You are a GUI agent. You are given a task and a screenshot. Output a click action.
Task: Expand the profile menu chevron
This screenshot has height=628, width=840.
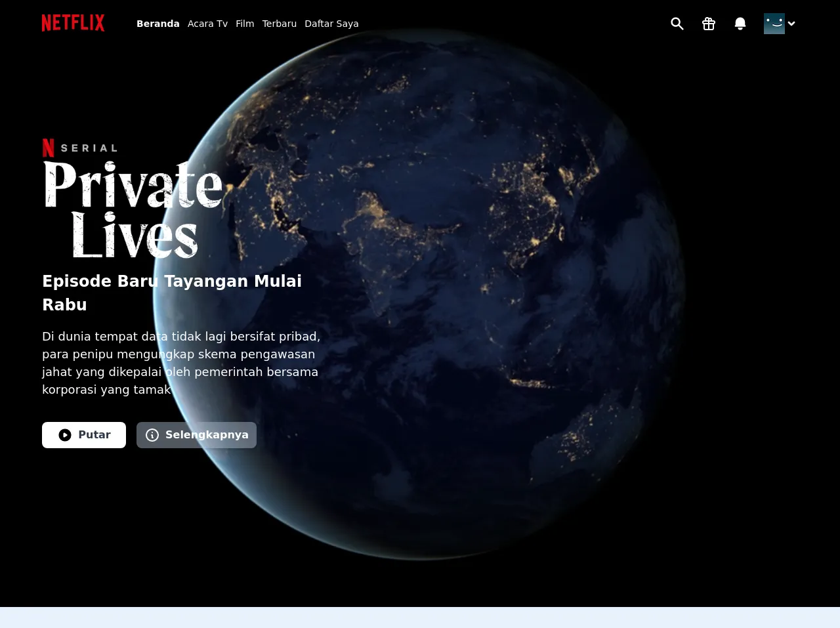click(791, 24)
